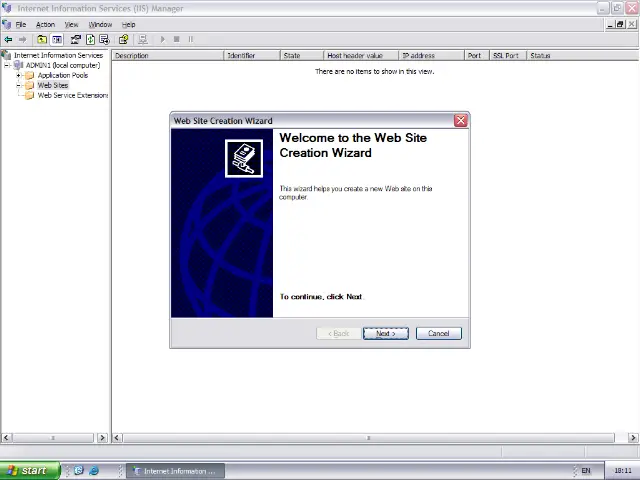Click the Stop item square icon
This screenshot has width=640, height=480.
tap(177, 40)
